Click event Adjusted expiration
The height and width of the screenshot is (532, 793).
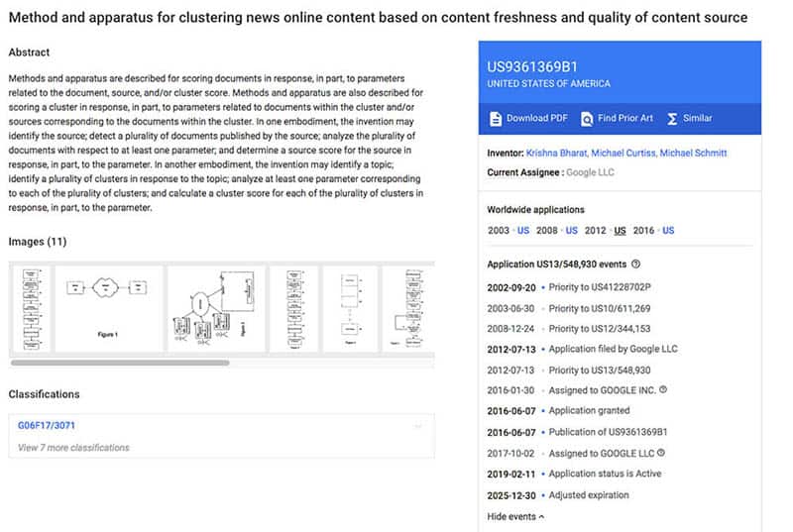pyautogui.click(x=589, y=495)
